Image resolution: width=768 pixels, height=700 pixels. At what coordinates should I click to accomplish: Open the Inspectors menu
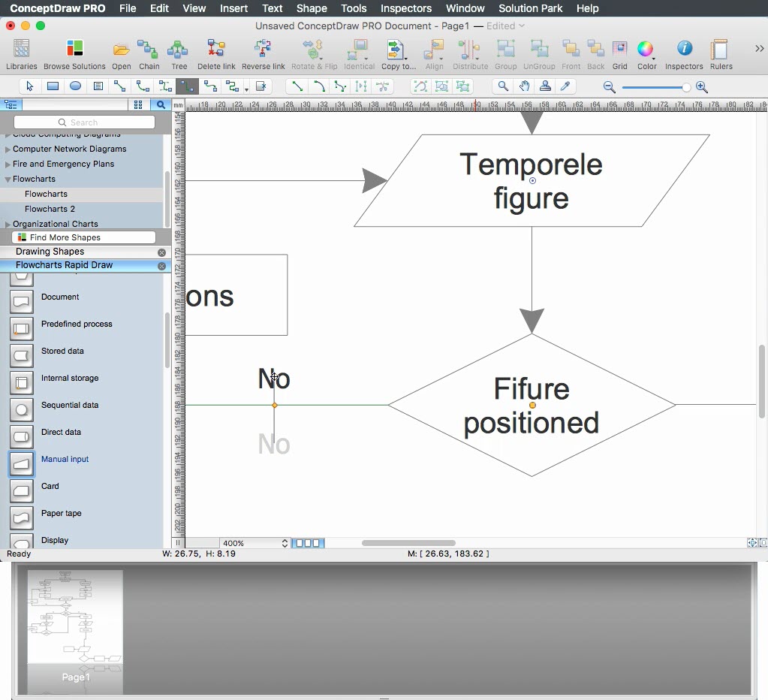point(406,8)
